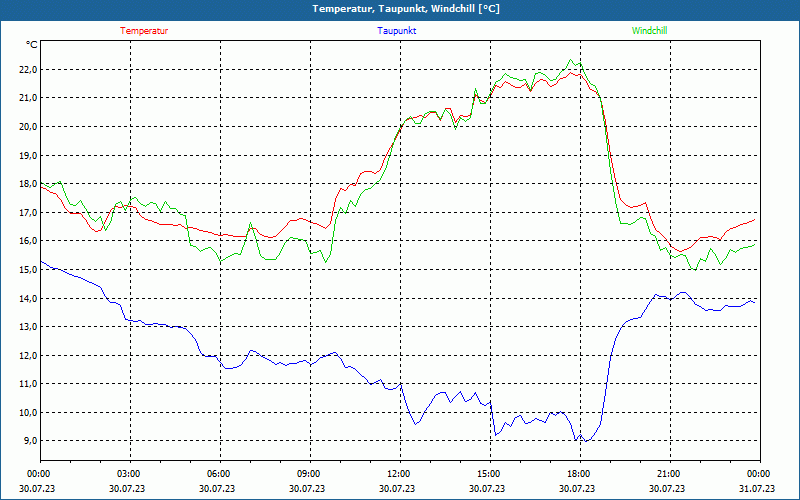Click the 16,0 y-axis value
Screen dimensions: 800x500
click(x=28, y=241)
